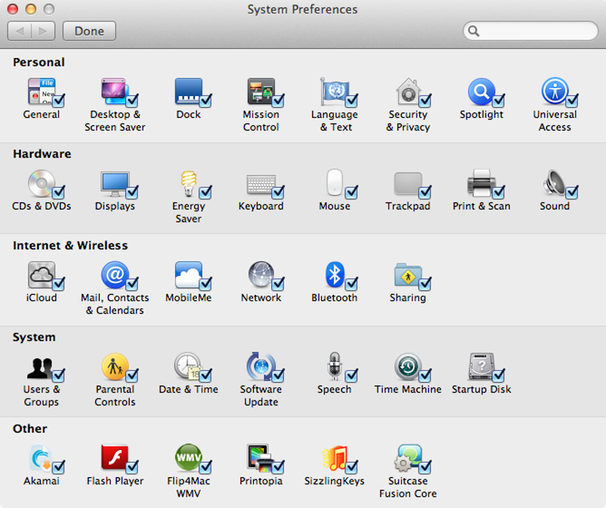Select the Software Update icon

pyautogui.click(x=261, y=366)
